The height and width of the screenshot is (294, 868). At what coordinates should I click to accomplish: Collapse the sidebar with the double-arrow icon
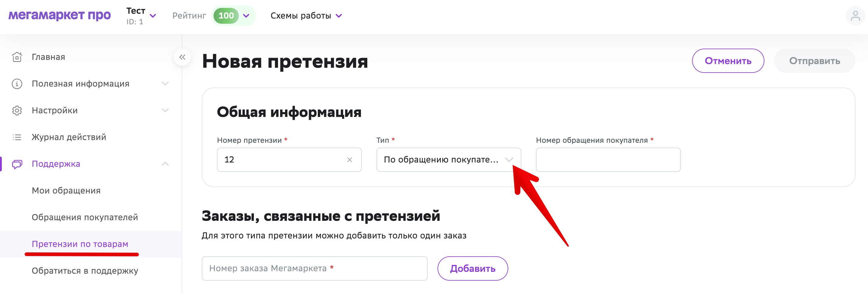(x=182, y=57)
